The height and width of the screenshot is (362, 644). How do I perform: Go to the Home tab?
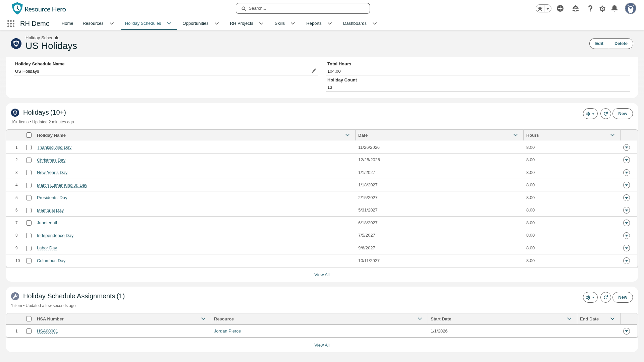pos(67,23)
